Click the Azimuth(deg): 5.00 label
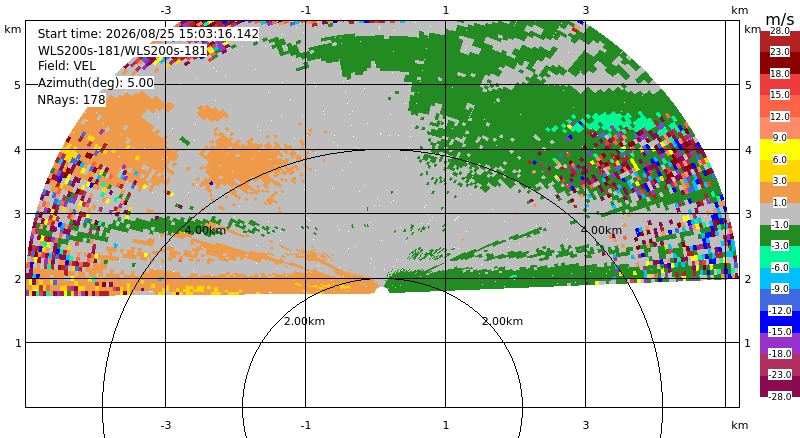The image size is (800, 438). 95,83
